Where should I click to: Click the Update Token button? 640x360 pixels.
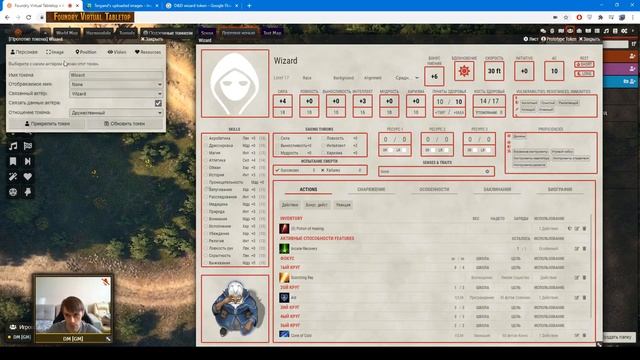click(x=125, y=124)
